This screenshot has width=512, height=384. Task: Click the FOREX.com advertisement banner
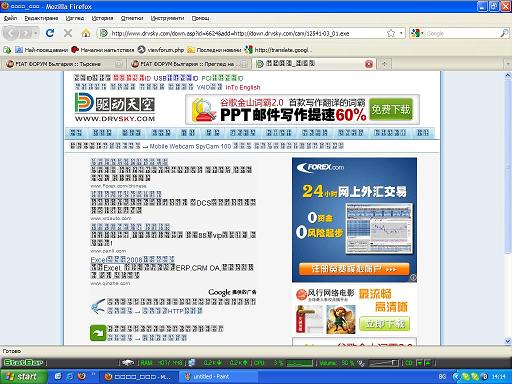click(x=354, y=220)
